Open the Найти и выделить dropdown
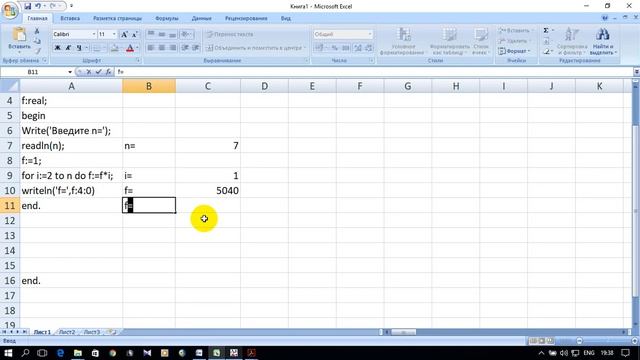The image size is (640, 360). pyautogui.click(x=603, y=41)
